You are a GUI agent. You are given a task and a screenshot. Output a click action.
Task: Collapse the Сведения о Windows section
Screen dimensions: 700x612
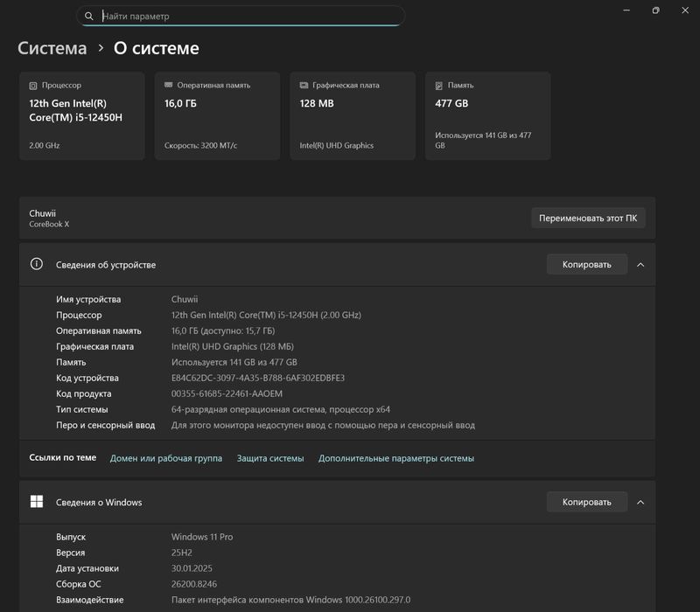640,502
